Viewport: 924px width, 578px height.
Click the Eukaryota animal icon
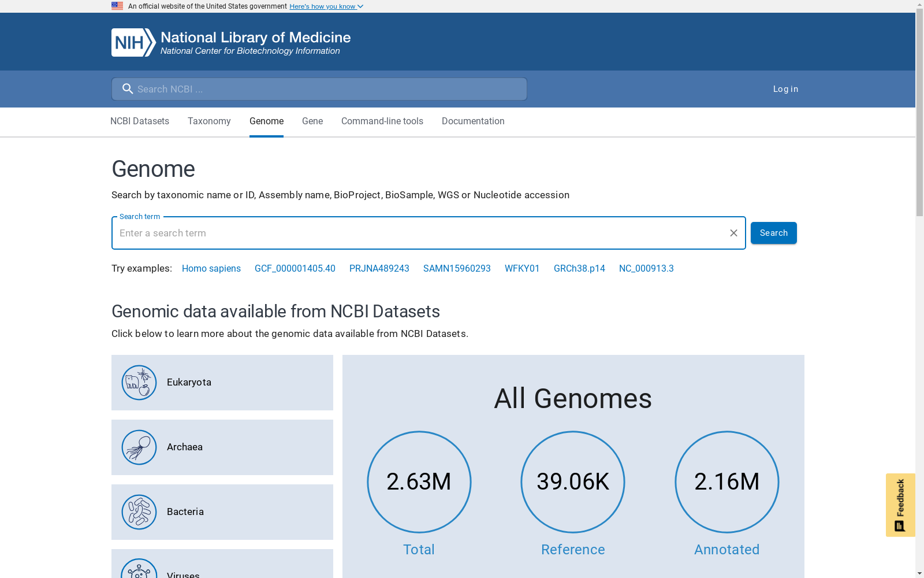[139, 383]
